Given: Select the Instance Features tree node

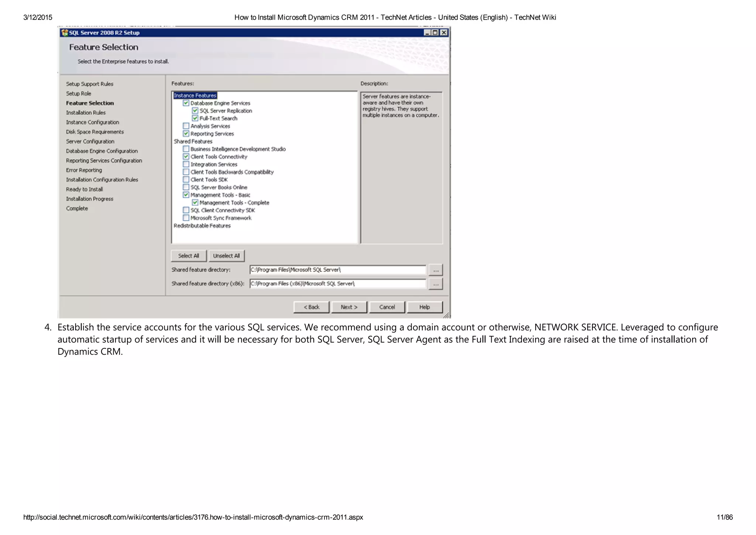Looking at the screenshot, I should click(195, 95).
